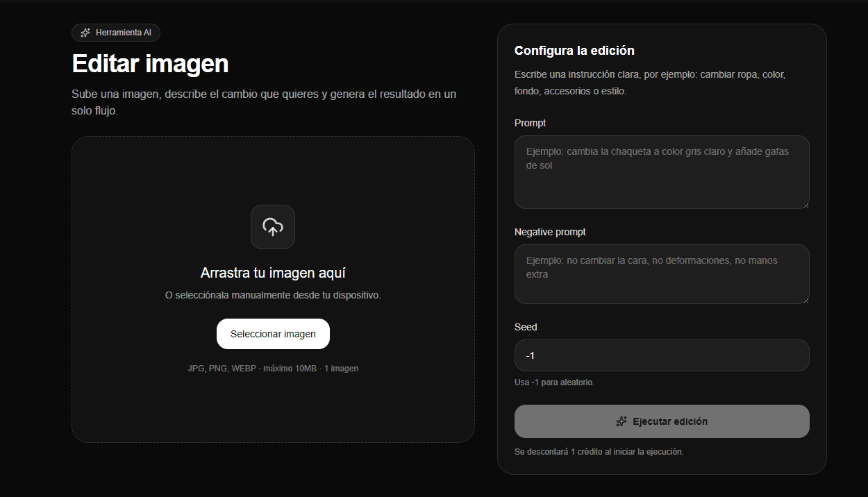Click the Prompt textarea resize handle
Screen dimensions: 868x497
pos(805,204)
